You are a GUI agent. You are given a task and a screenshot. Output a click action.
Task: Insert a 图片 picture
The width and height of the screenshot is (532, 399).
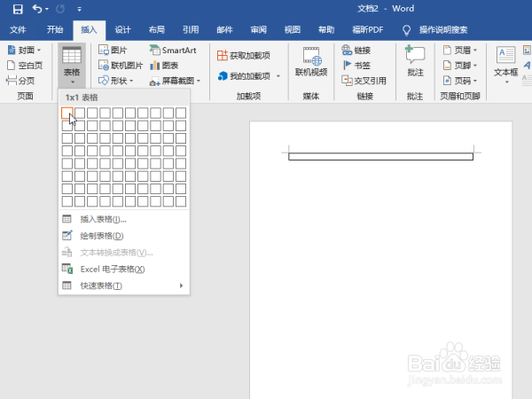click(113, 51)
